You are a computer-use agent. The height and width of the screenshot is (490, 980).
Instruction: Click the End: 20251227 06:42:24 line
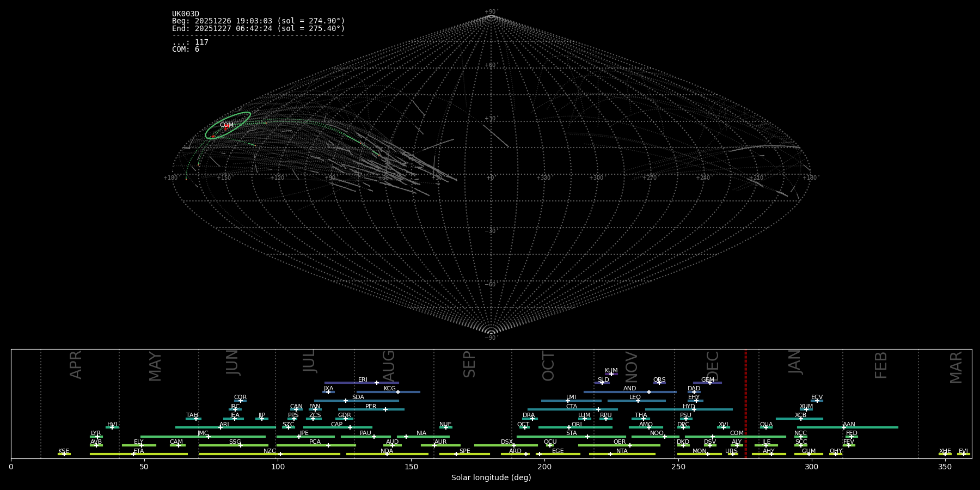[x=259, y=29]
